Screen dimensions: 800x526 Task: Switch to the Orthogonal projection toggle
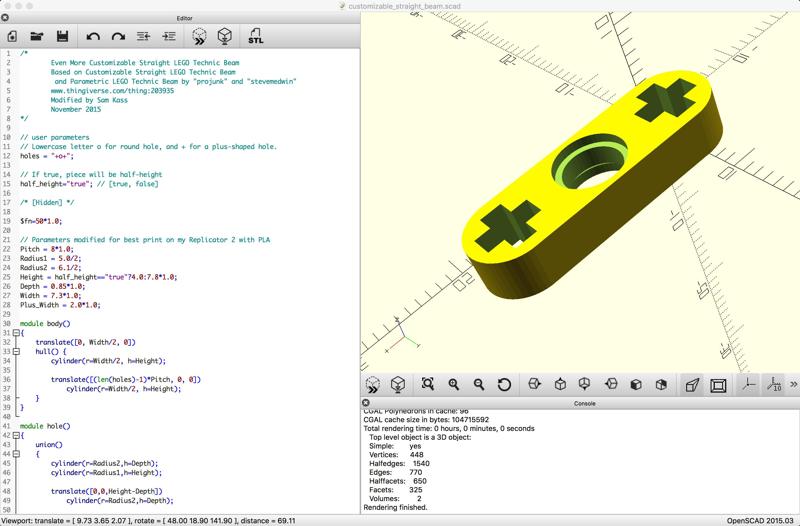coord(717,385)
